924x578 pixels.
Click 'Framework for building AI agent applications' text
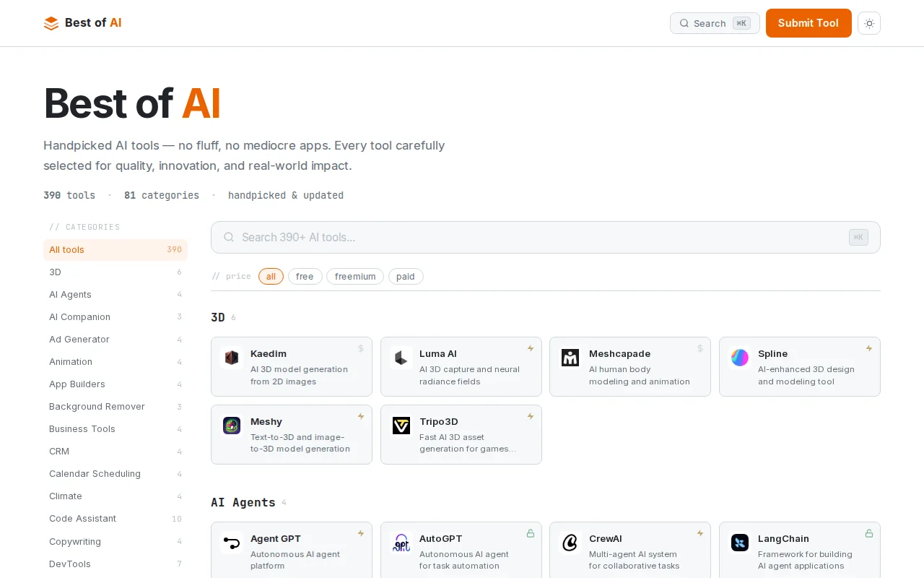805,560
